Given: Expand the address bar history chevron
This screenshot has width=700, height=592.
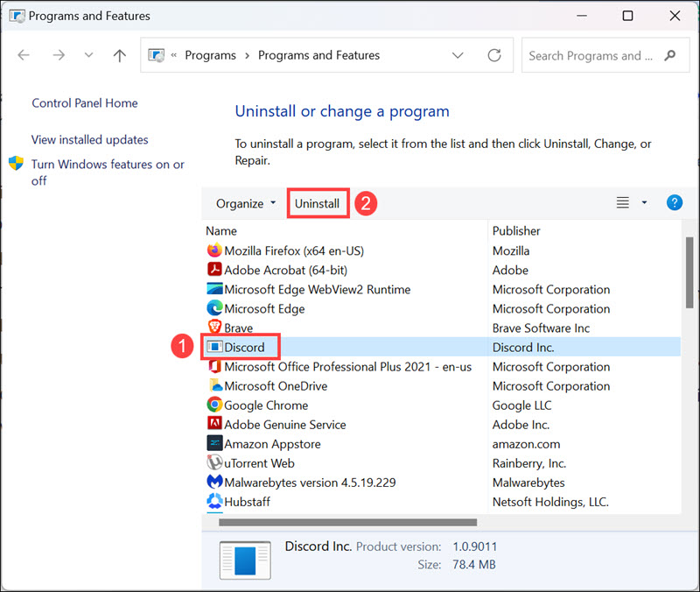Looking at the screenshot, I should (458, 55).
